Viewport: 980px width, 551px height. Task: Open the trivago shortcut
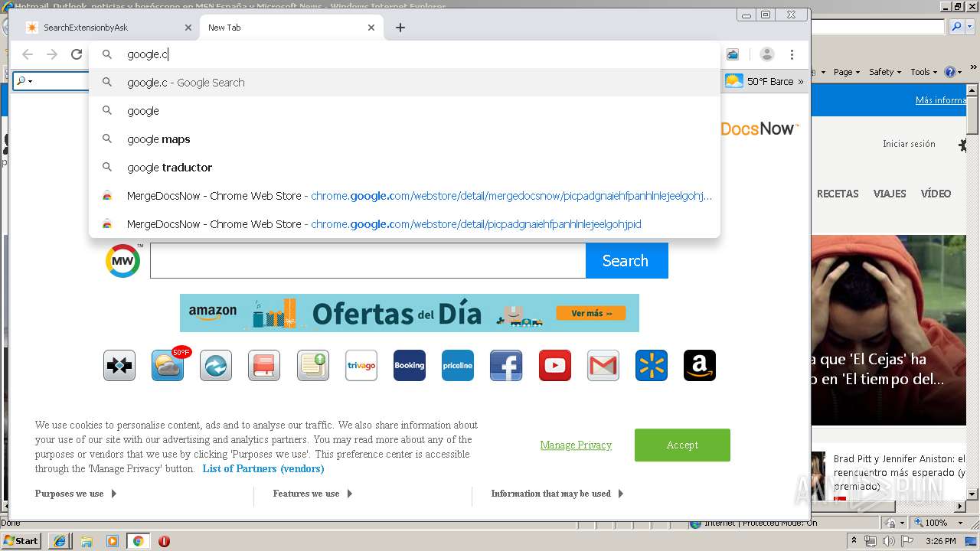point(361,366)
